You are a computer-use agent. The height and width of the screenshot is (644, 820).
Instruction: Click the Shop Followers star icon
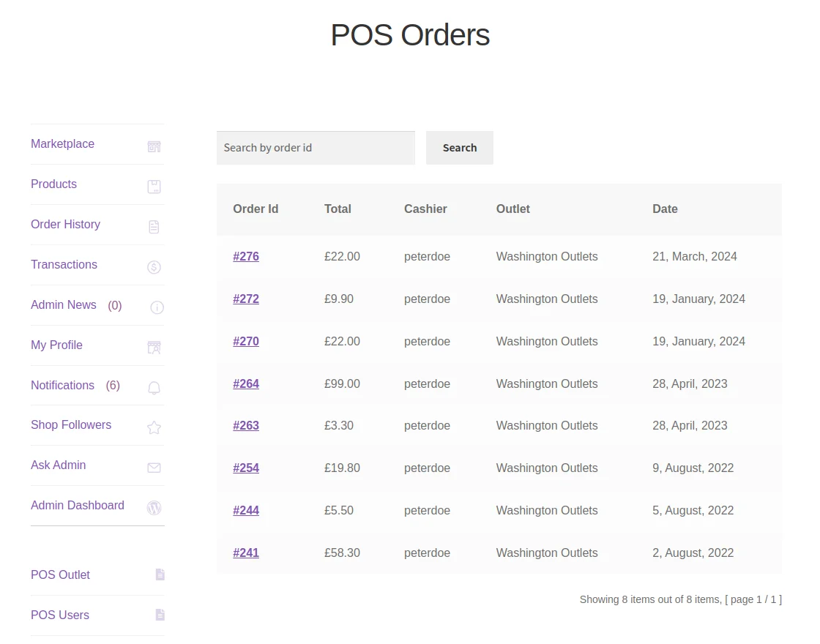(x=154, y=427)
